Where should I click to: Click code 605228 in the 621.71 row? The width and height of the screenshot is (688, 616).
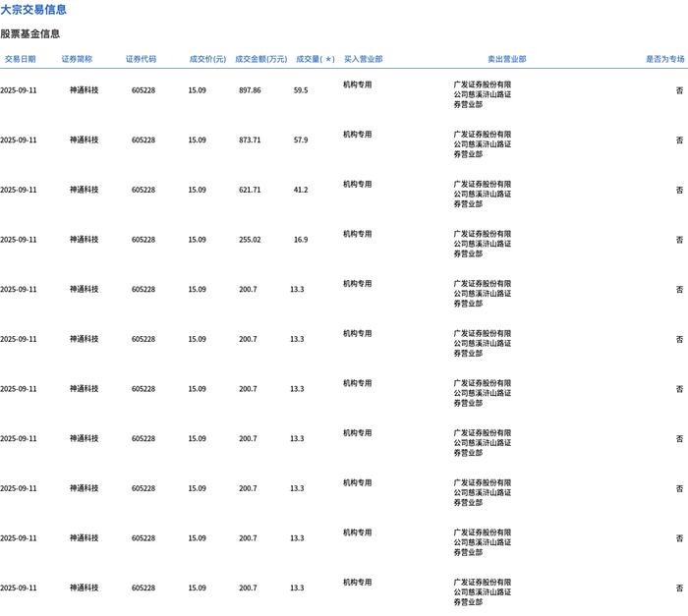(x=143, y=190)
